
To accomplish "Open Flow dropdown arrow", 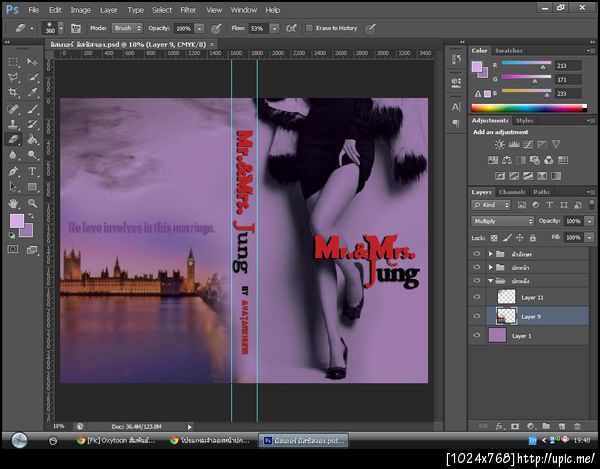I will pos(275,28).
